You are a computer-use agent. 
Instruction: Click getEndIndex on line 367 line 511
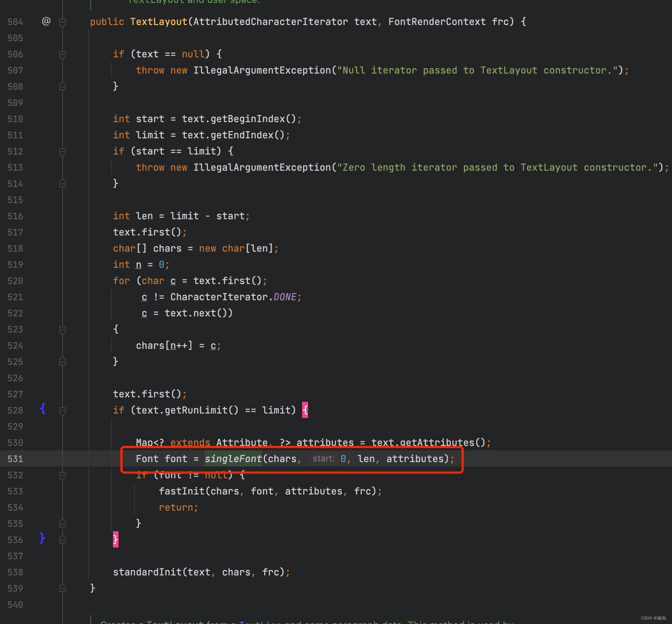click(x=242, y=135)
